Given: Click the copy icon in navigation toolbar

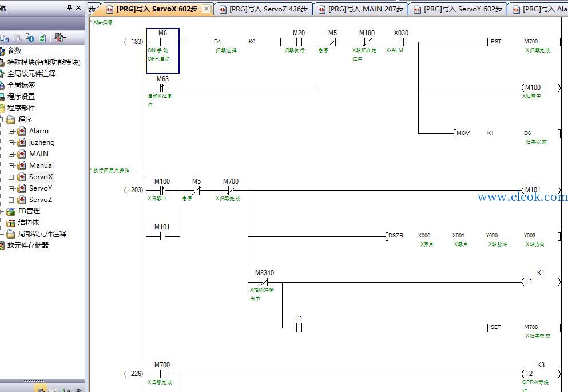Looking at the screenshot, I should [5, 38].
